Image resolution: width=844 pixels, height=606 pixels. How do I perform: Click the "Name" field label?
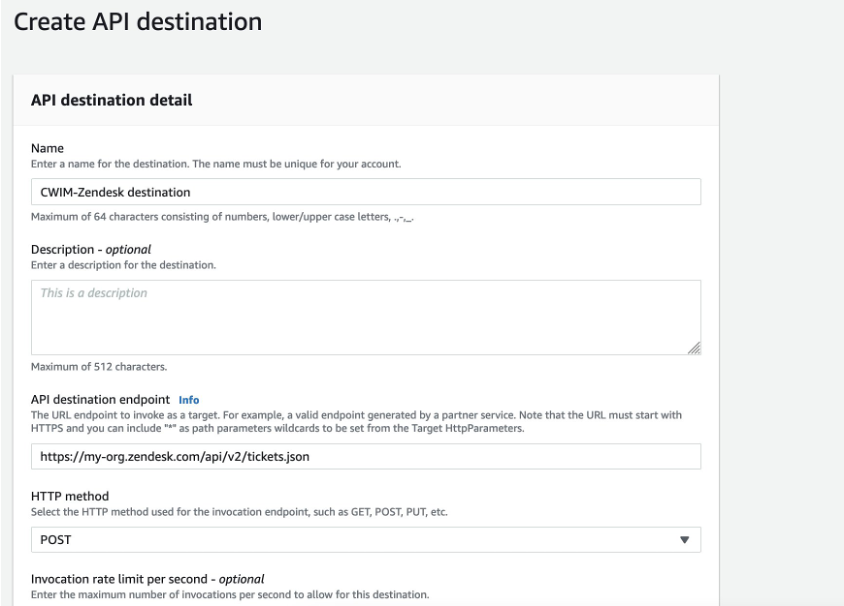pos(48,150)
